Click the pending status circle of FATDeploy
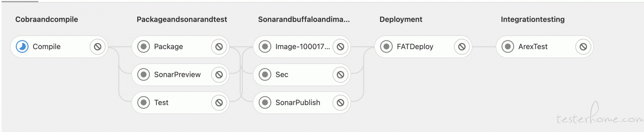 click(x=386, y=47)
